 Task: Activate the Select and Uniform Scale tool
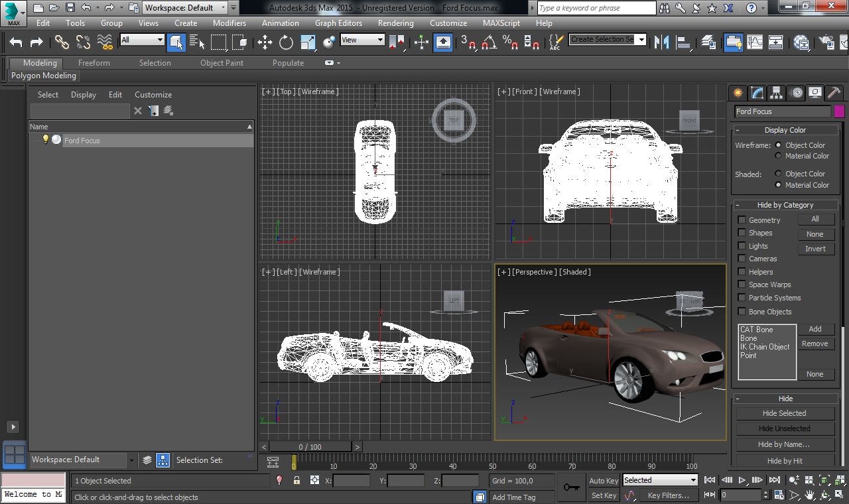click(308, 42)
